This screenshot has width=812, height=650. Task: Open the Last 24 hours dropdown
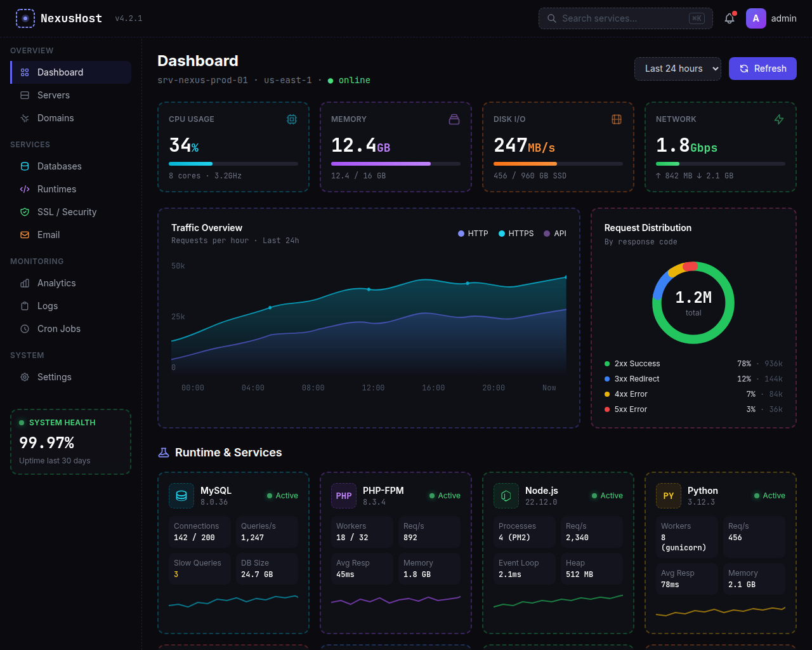(678, 69)
